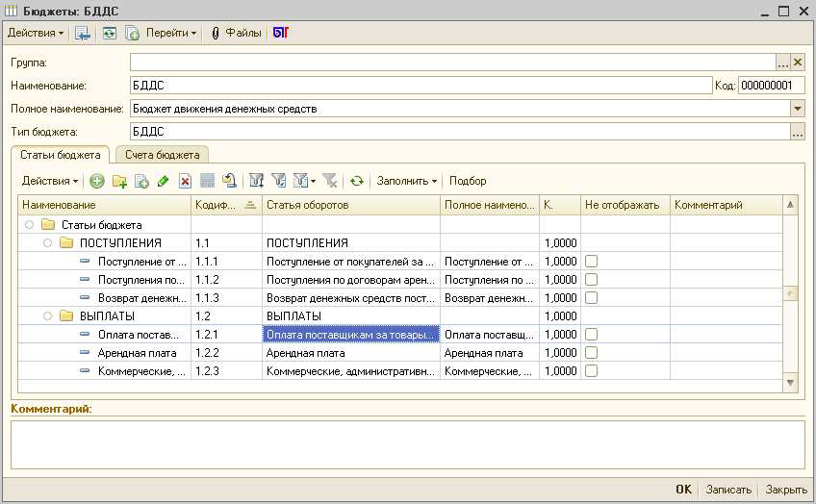This screenshot has width=816, height=504.
Task: Click into the Наименование input field
Action: click(421, 86)
